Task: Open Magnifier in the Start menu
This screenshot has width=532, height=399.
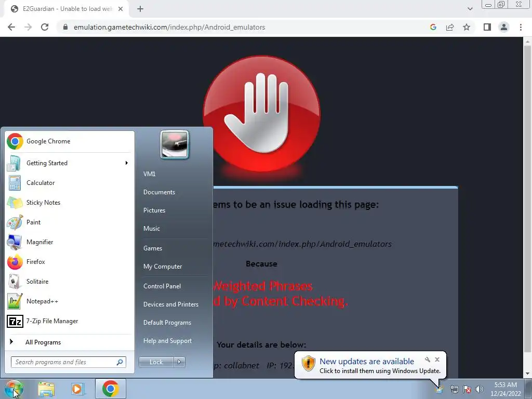Action: (x=70, y=242)
